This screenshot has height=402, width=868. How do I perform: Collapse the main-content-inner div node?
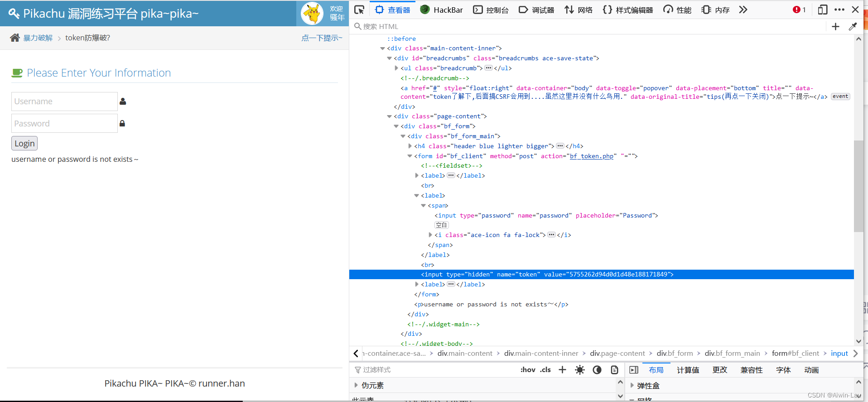tap(382, 48)
